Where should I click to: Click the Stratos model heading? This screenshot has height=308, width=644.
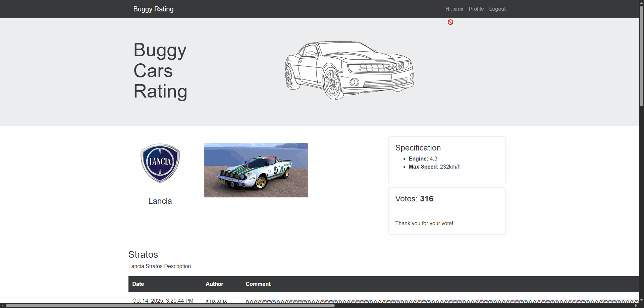[x=143, y=254]
